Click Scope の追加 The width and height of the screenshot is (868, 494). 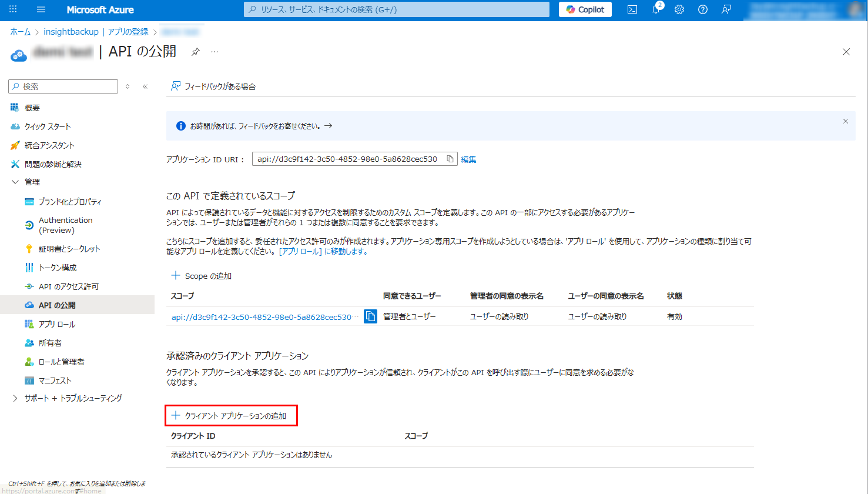[202, 276]
